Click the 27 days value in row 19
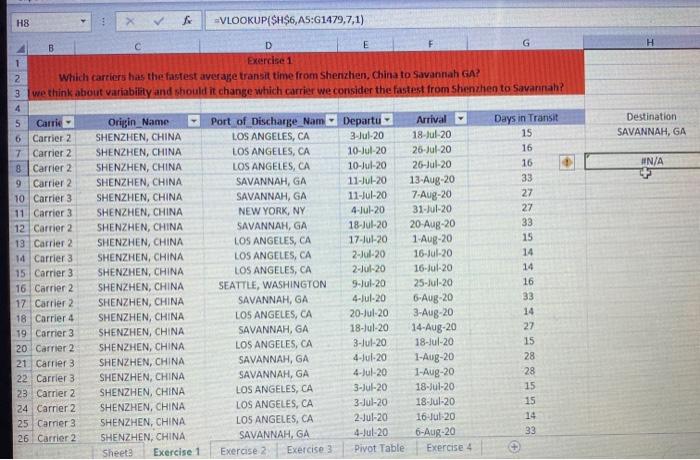The height and width of the screenshot is (460, 700). pos(529,326)
